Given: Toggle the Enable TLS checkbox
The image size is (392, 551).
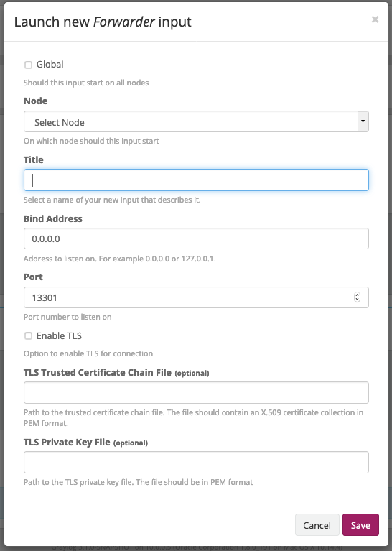Looking at the screenshot, I should 28,336.
